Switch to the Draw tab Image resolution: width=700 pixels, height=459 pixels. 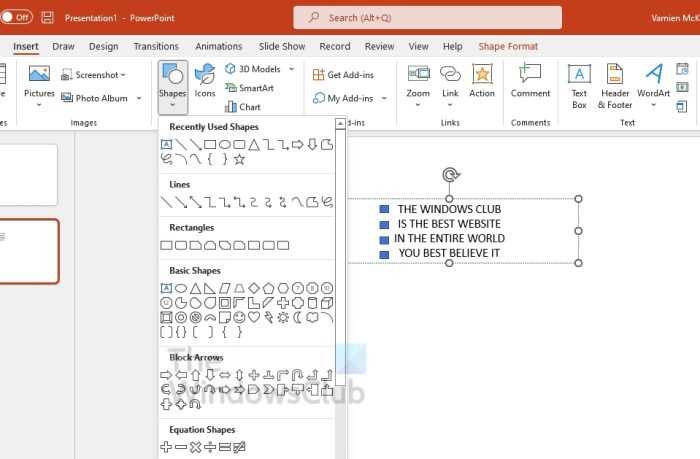tap(63, 46)
